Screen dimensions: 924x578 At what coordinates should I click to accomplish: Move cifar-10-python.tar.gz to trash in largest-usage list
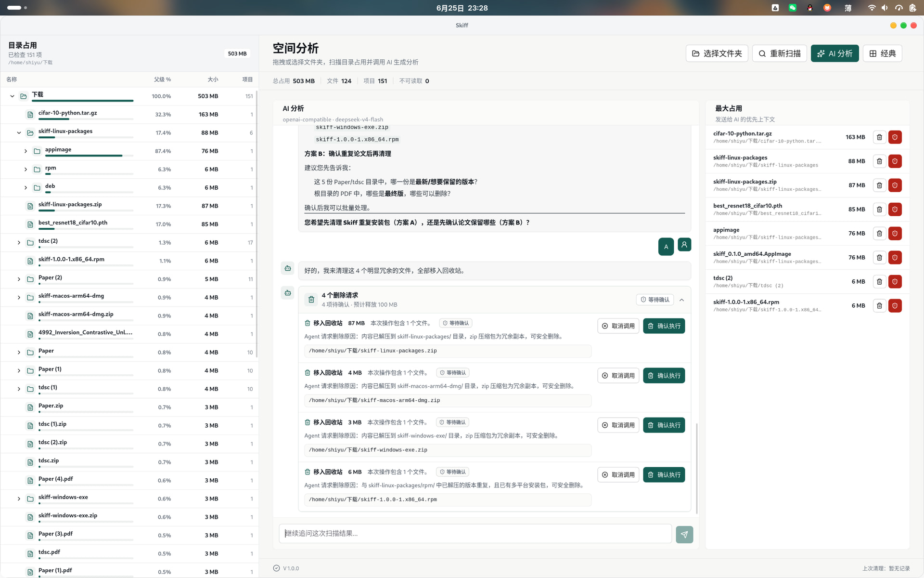[879, 137]
